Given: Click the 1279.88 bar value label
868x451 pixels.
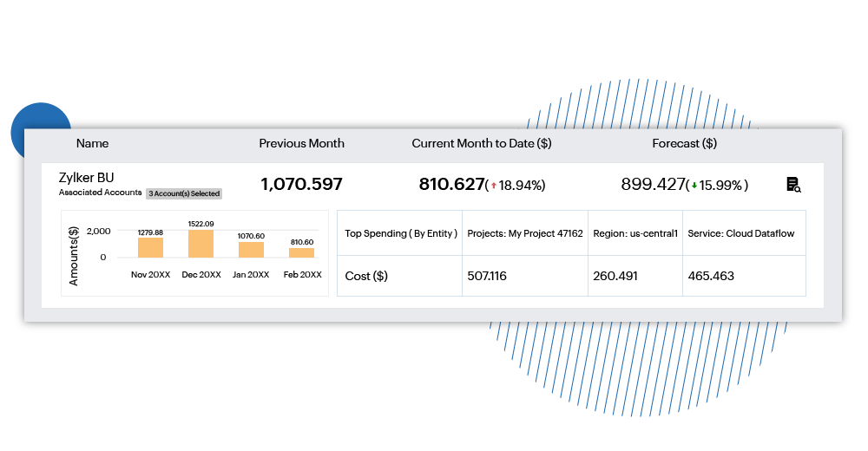Looking at the screenshot, I should pyautogui.click(x=150, y=232).
